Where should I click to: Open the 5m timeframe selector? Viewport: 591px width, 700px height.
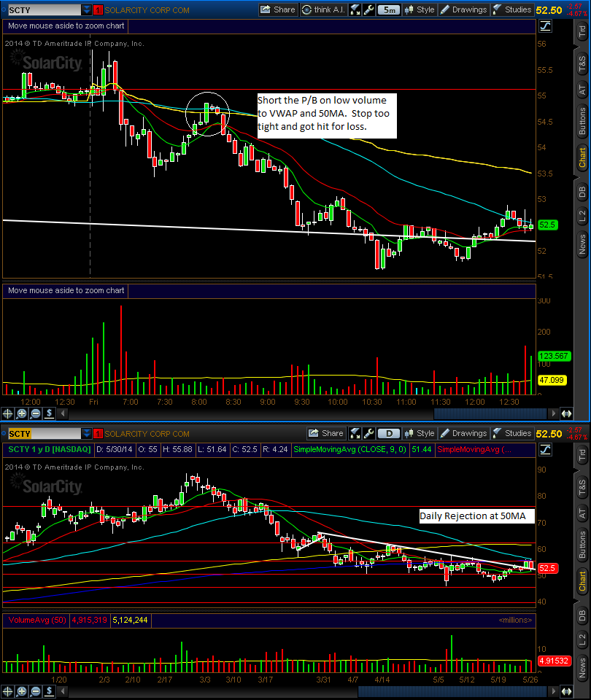pyautogui.click(x=389, y=9)
